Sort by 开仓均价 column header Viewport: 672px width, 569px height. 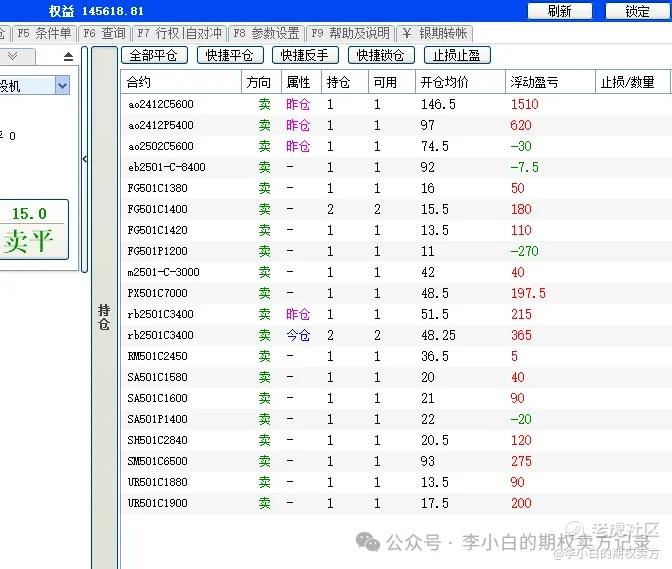[460, 82]
